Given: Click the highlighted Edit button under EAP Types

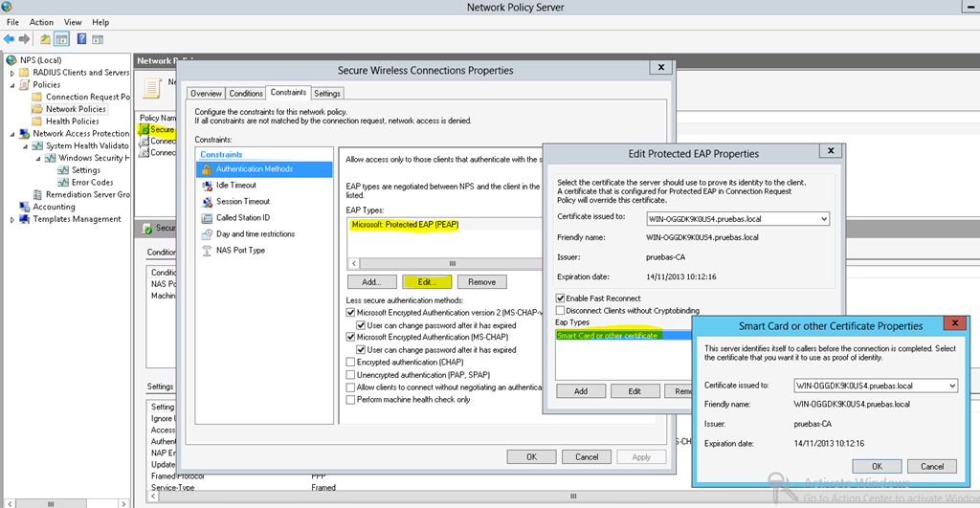Looking at the screenshot, I should (427, 282).
